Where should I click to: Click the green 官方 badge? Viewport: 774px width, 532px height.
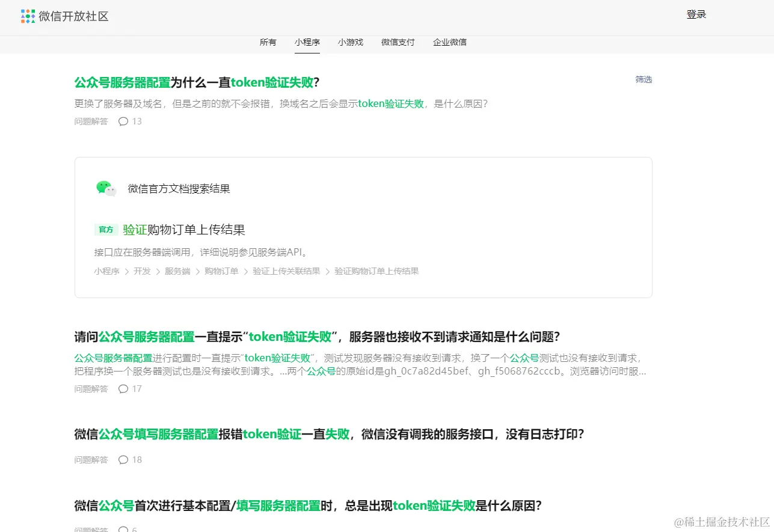(106, 230)
